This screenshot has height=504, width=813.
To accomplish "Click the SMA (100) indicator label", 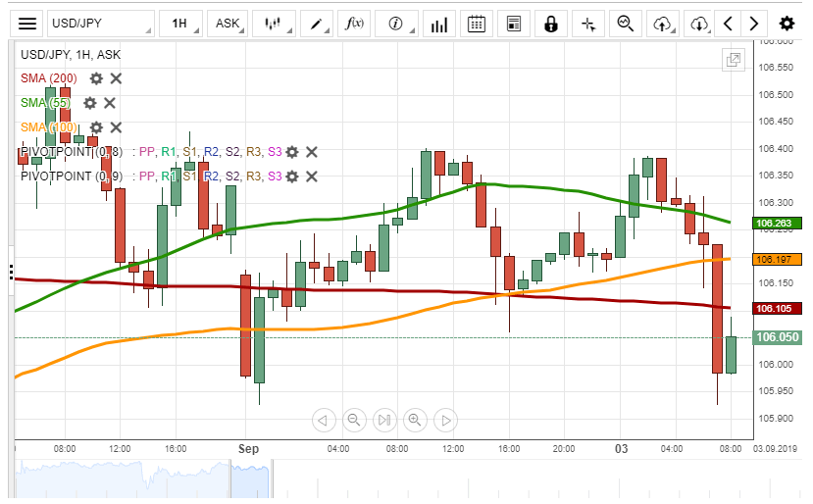I will [x=49, y=127].
